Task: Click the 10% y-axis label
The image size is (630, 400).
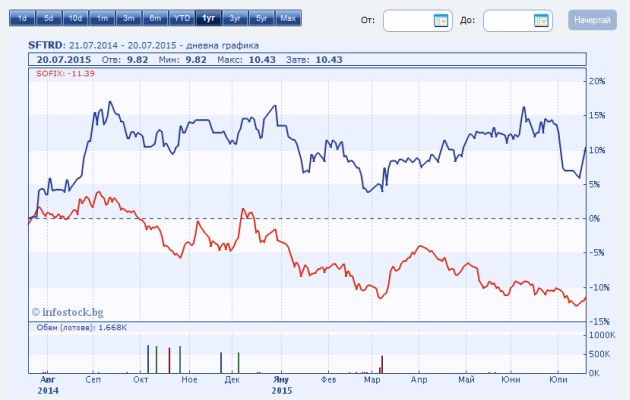Action: (x=597, y=150)
